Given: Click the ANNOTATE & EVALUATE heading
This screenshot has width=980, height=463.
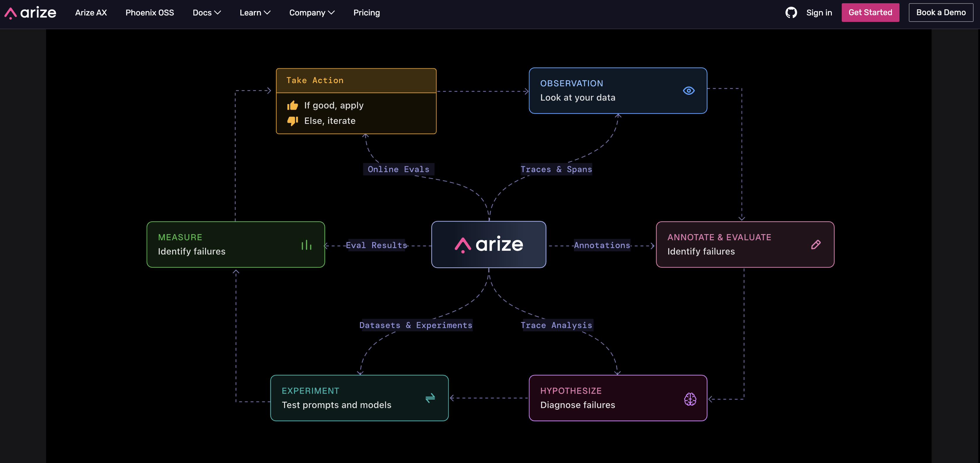Looking at the screenshot, I should tap(719, 237).
